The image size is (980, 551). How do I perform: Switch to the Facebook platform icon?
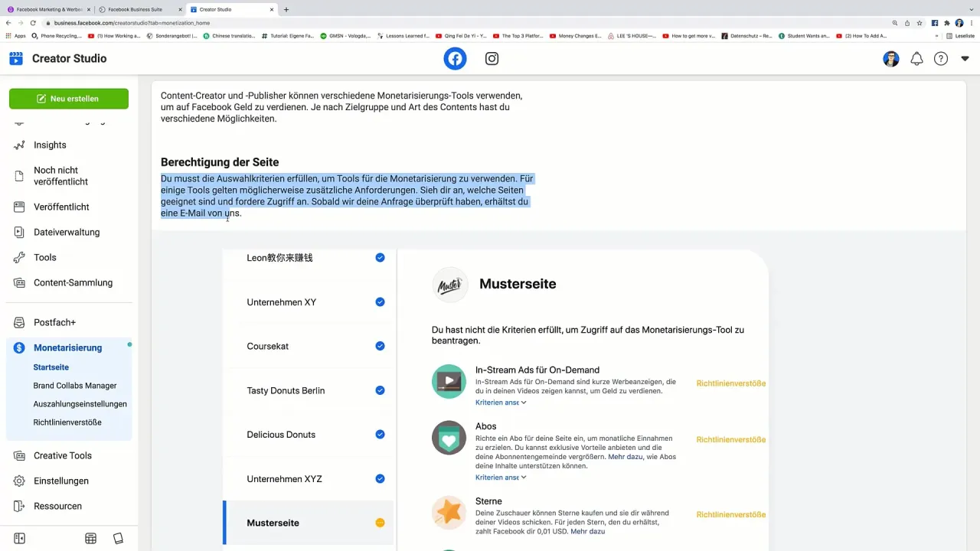click(455, 59)
